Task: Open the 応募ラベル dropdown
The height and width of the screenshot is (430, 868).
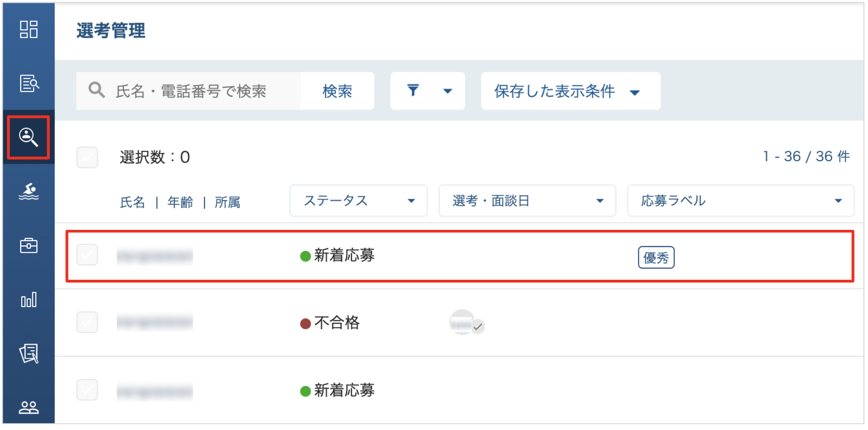Action: pos(741,201)
